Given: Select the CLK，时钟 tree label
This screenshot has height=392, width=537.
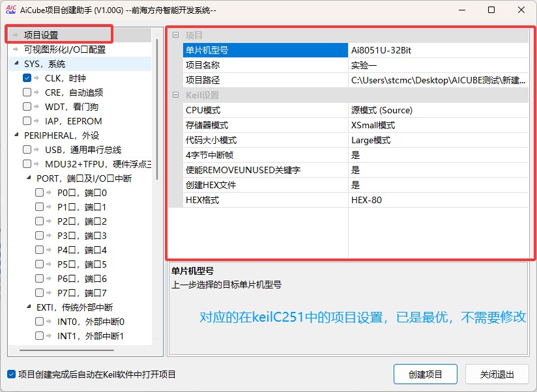Looking at the screenshot, I should point(65,78).
